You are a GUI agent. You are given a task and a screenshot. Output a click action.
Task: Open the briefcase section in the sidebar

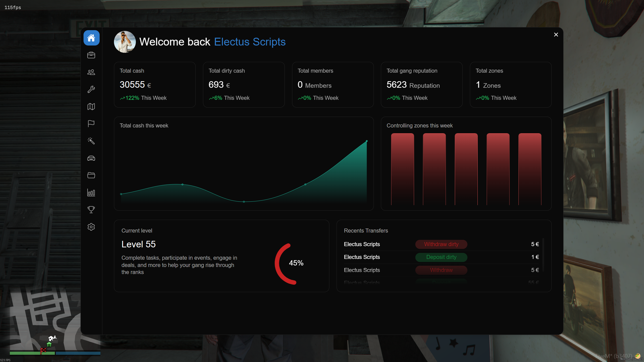[x=91, y=55]
